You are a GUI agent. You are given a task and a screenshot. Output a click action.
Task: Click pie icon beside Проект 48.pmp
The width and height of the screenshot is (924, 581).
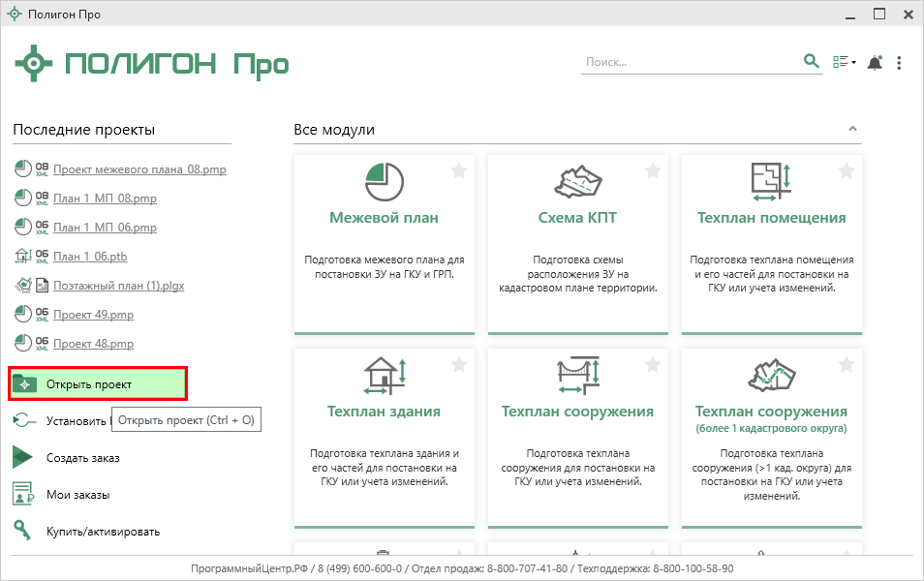click(23, 343)
